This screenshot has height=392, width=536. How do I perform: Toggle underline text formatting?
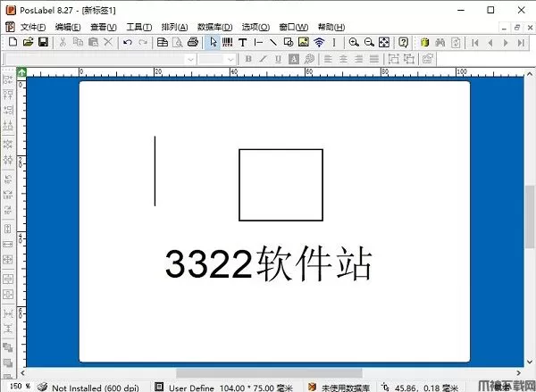coord(278,59)
